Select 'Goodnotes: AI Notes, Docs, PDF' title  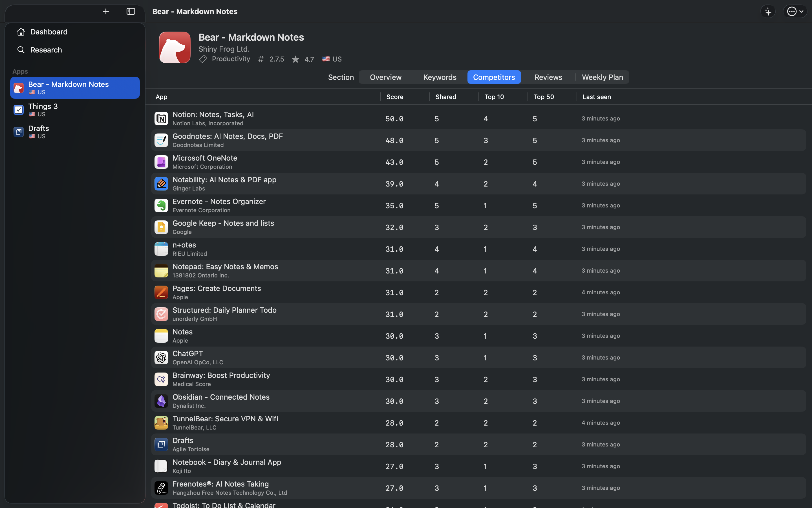[228, 136]
